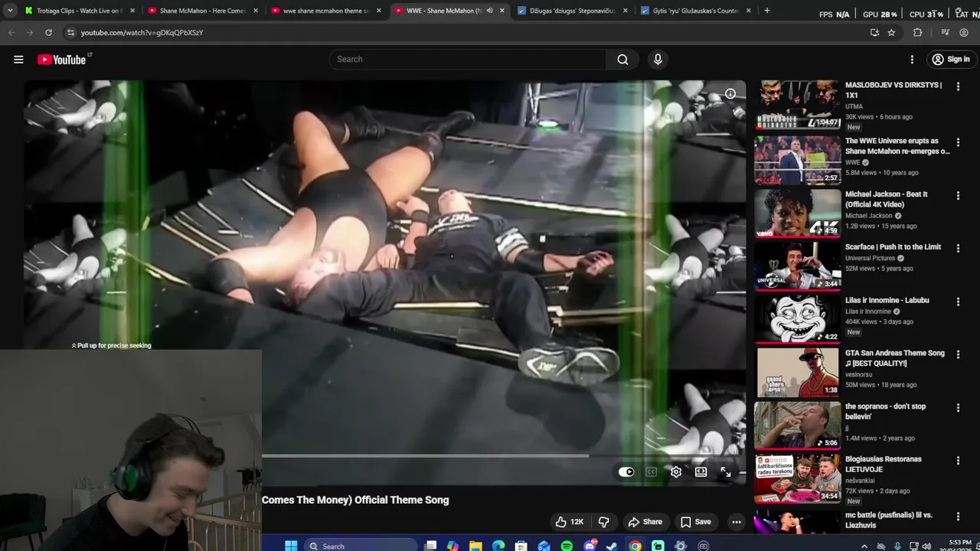Start voice search with microphone icon
The width and height of the screenshot is (980, 551).
click(x=658, y=59)
